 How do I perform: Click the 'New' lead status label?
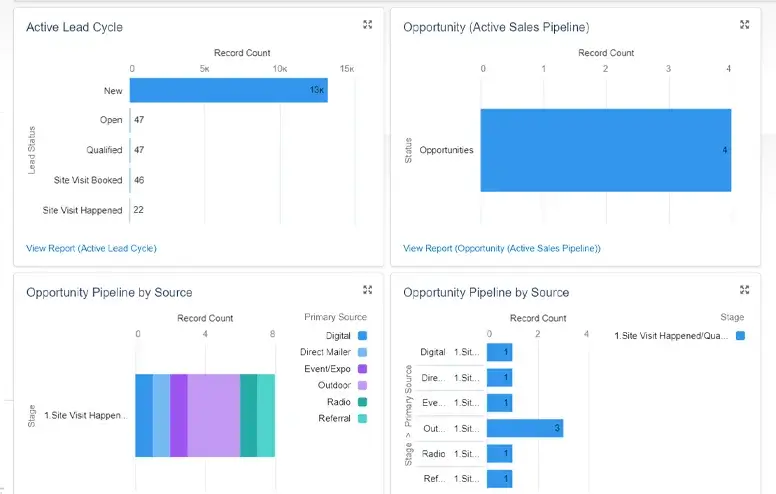coord(113,91)
